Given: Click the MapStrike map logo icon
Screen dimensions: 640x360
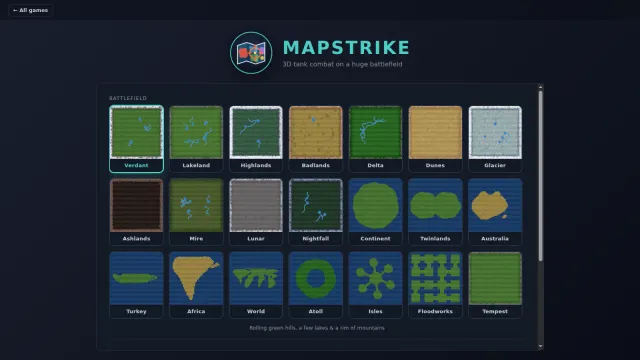Looking at the screenshot, I should [x=251, y=53].
